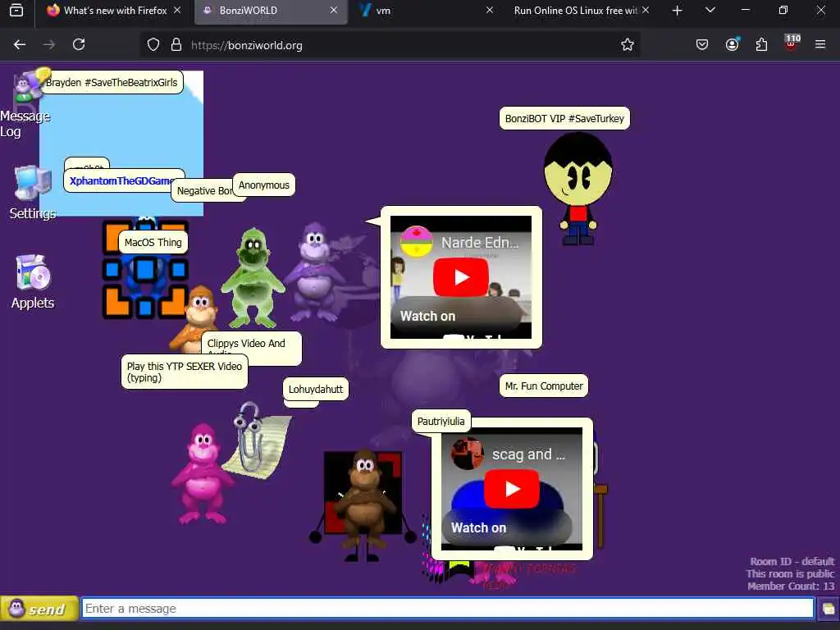Click the BonziBOT VIP #SaveTurkey name tag
This screenshot has height=630, width=840.
click(564, 118)
